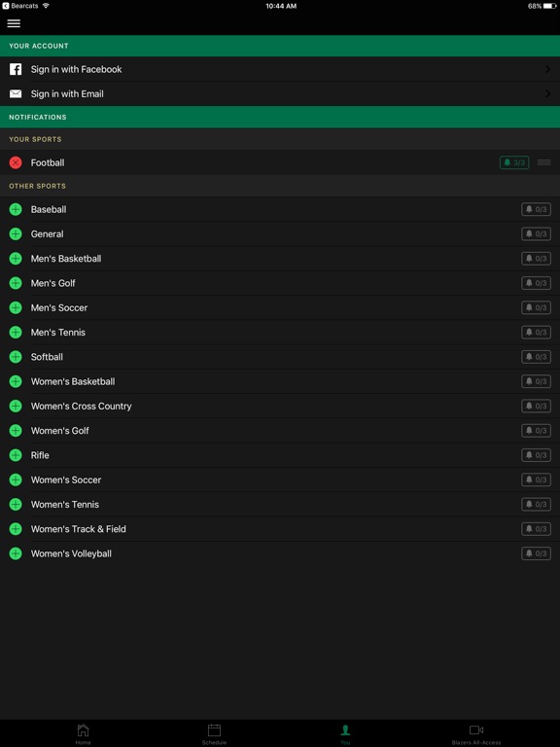The height and width of the screenshot is (747, 560).
Task: Grab the Football reorder handle
Action: [543, 162]
